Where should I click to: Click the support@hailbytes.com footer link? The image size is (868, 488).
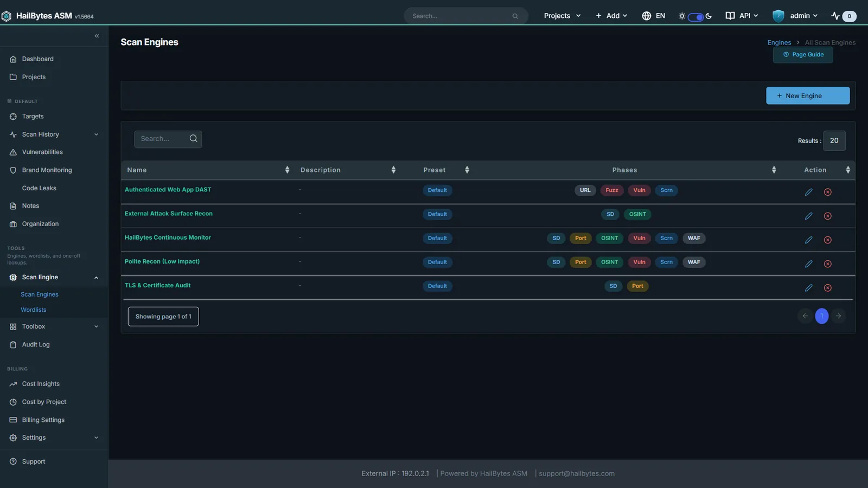[577, 473]
